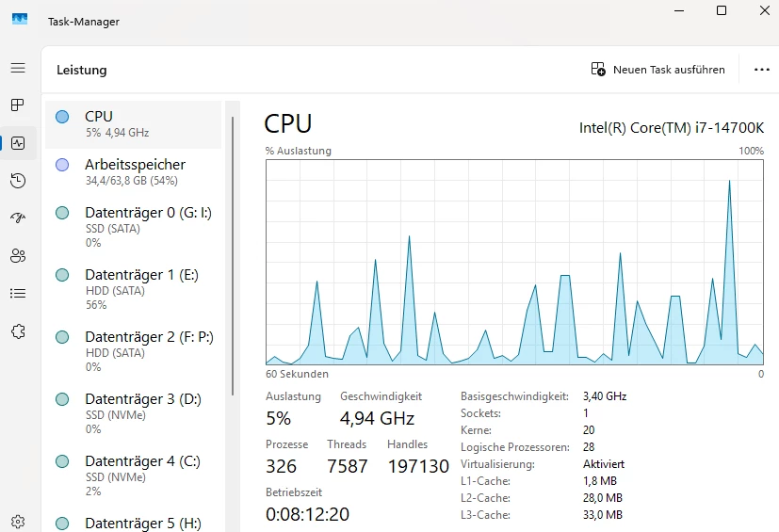Click the L1-Cache value '1,8 MB'

tap(600, 481)
